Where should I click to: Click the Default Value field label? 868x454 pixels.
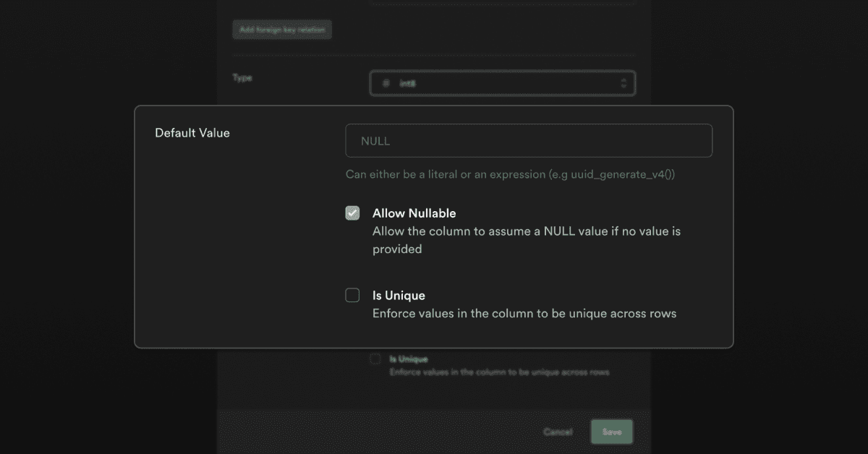[192, 133]
